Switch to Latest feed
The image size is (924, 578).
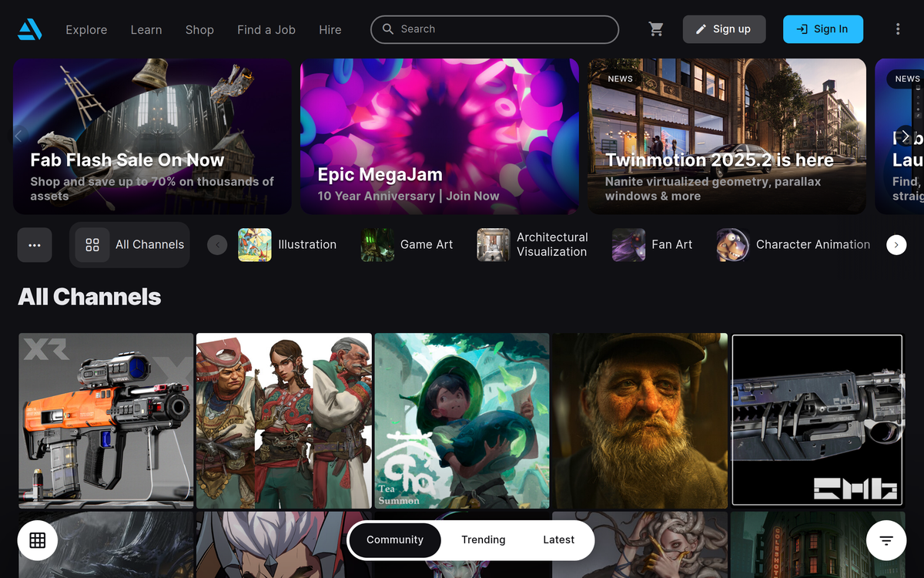(x=558, y=540)
